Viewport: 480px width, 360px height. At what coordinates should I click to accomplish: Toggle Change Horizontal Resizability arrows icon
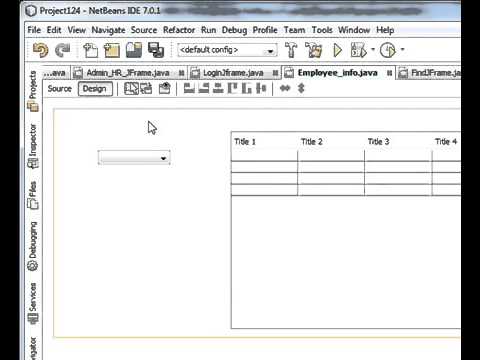285,88
